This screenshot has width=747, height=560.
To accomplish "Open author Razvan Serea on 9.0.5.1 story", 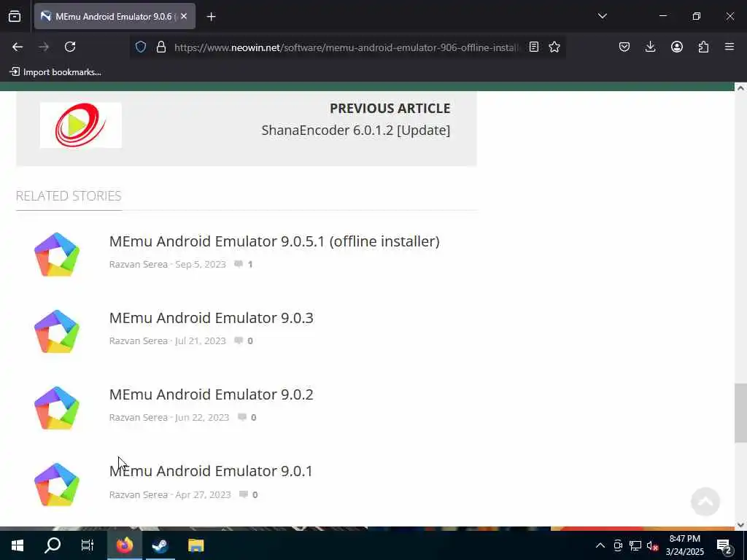I will tap(138, 264).
